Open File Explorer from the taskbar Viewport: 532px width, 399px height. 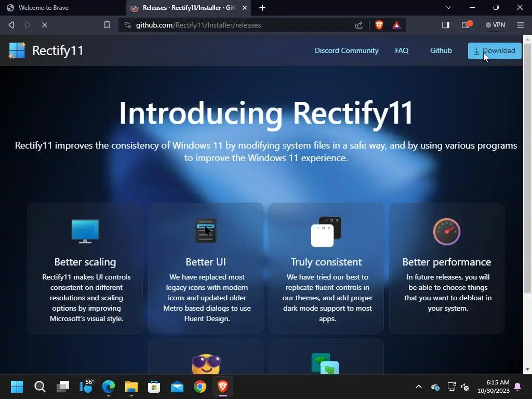[x=131, y=387]
